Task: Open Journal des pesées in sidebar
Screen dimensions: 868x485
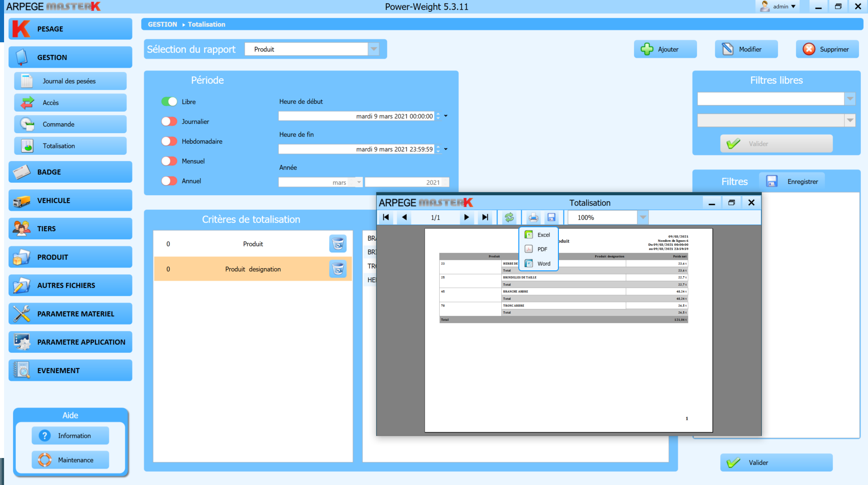Action: click(x=70, y=81)
